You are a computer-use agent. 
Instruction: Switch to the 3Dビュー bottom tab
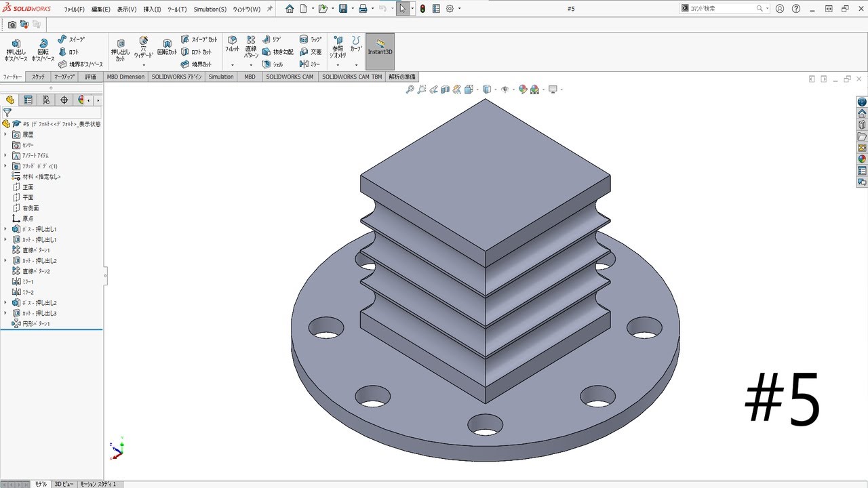pos(64,484)
